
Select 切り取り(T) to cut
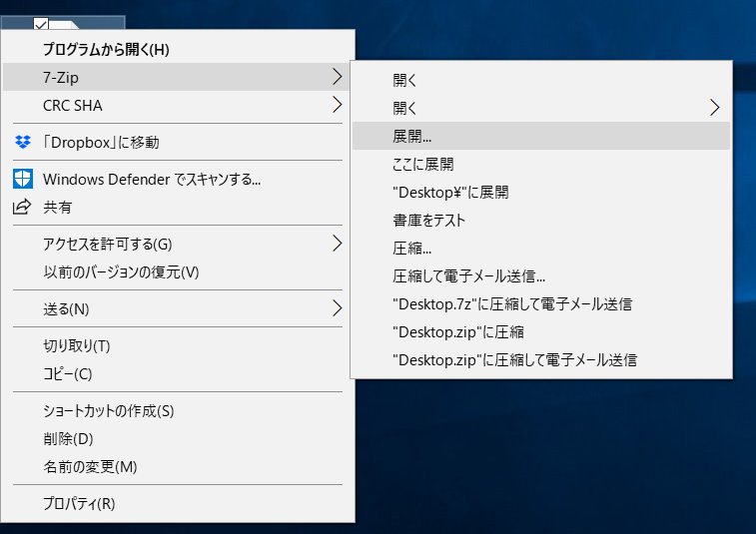(x=179, y=345)
